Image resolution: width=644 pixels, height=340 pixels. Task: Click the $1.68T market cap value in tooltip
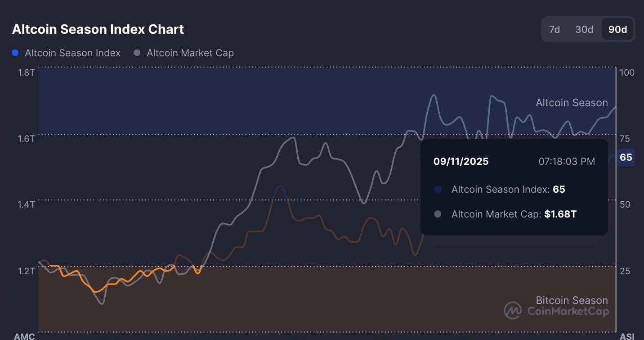point(560,214)
